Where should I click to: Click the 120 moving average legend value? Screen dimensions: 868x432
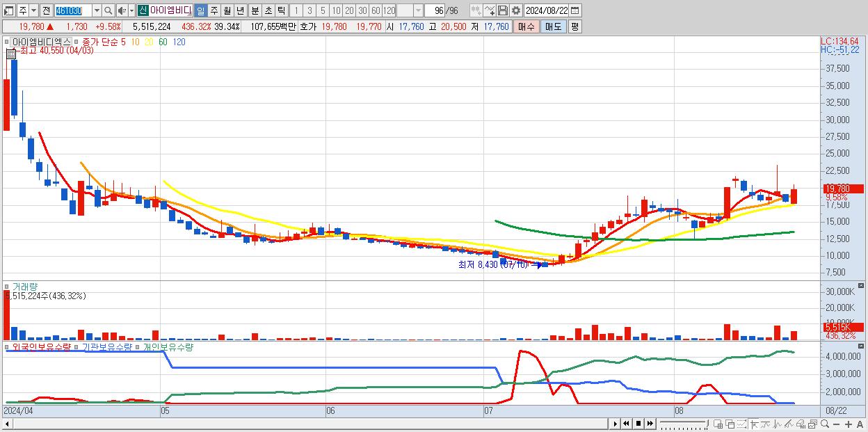coord(179,42)
